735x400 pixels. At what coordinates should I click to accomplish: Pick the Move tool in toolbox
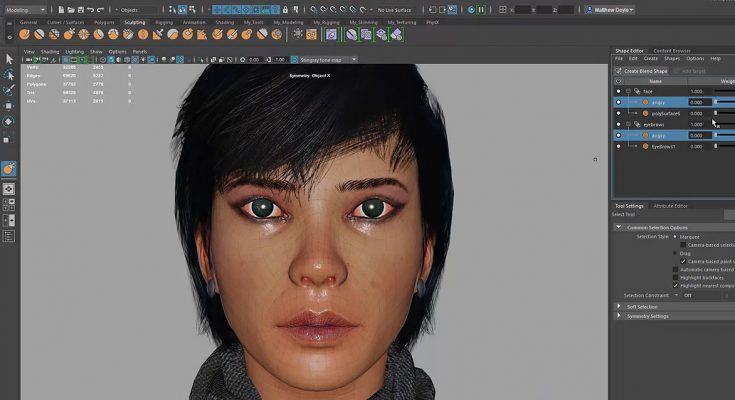9,106
